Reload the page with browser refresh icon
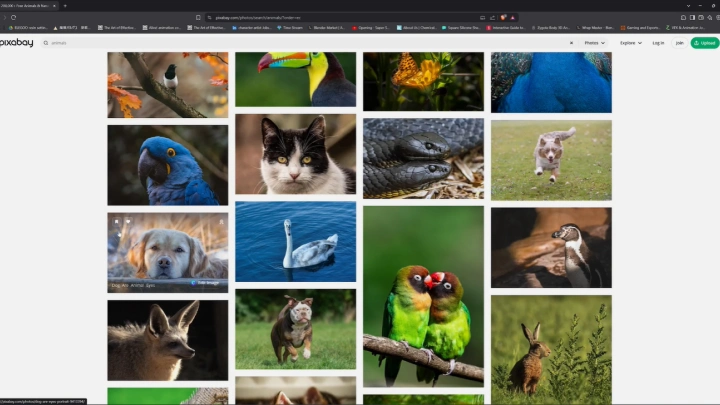 [13, 17]
